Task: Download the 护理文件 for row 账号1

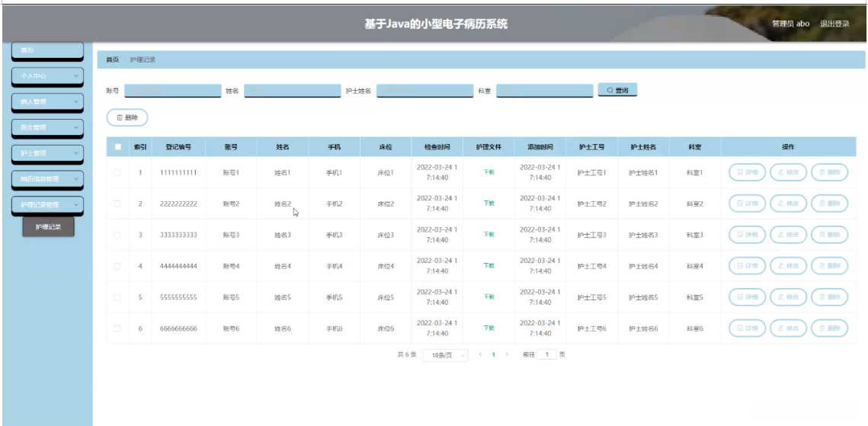Action: (x=488, y=172)
